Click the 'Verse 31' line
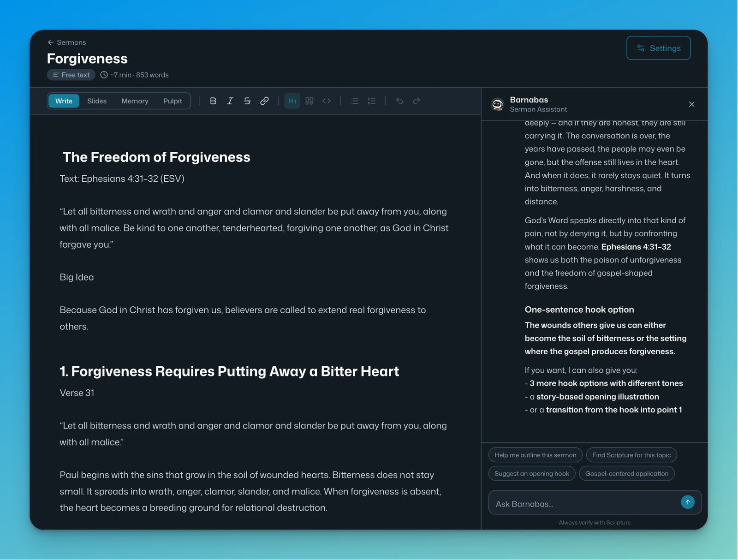The height and width of the screenshot is (560, 738). tap(77, 393)
